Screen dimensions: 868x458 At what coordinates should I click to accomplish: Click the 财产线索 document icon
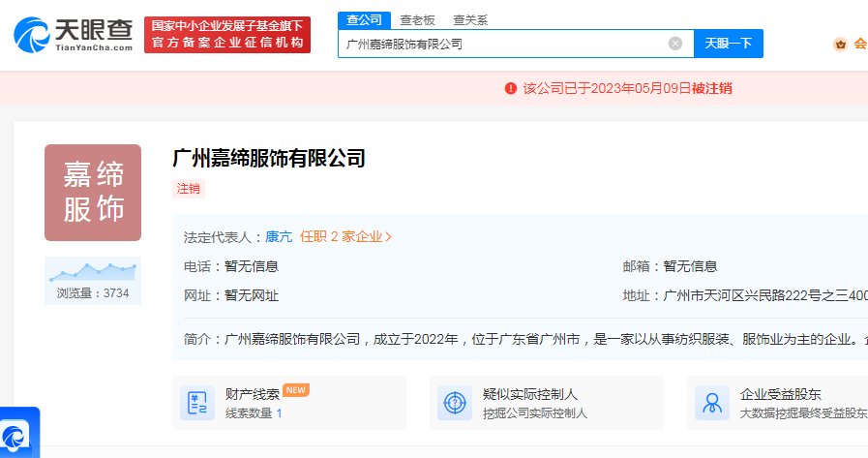tap(197, 403)
